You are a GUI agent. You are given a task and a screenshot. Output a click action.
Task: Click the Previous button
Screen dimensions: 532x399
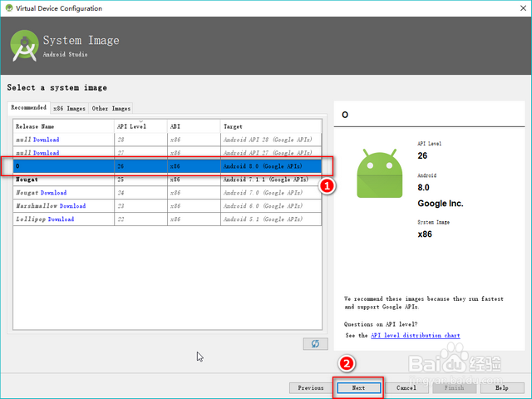coord(311,388)
